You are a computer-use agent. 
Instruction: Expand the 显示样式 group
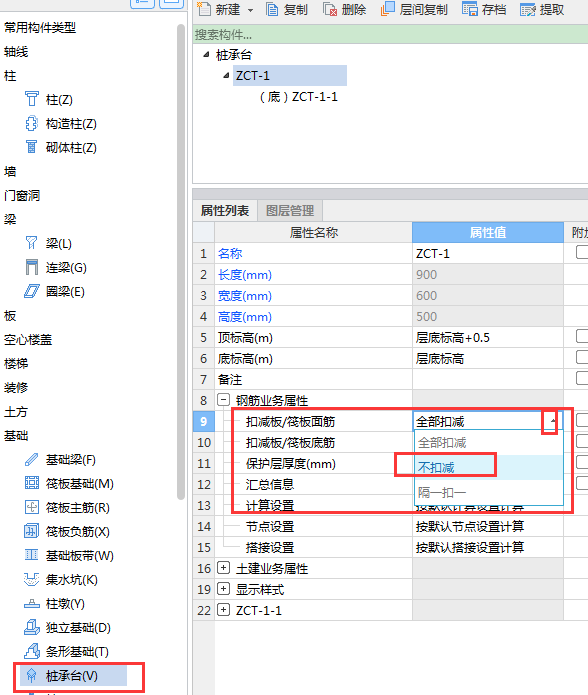point(223,589)
